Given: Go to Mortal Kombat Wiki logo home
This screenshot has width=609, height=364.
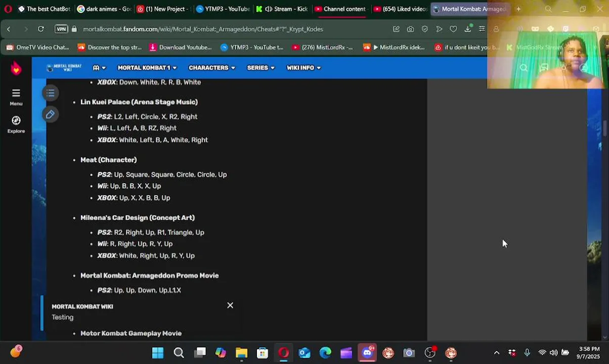Looking at the screenshot, I should tap(64, 68).
